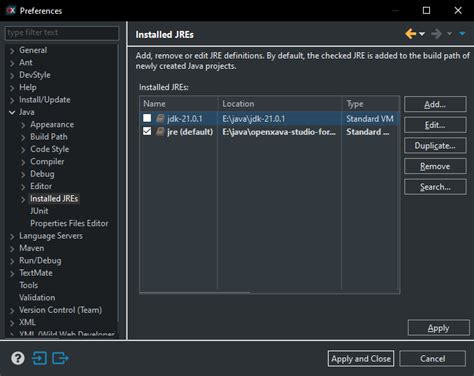The height and width of the screenshot is (376, 474).
Task: Expand the Ant tree node
Action: [x=12, y=63]
